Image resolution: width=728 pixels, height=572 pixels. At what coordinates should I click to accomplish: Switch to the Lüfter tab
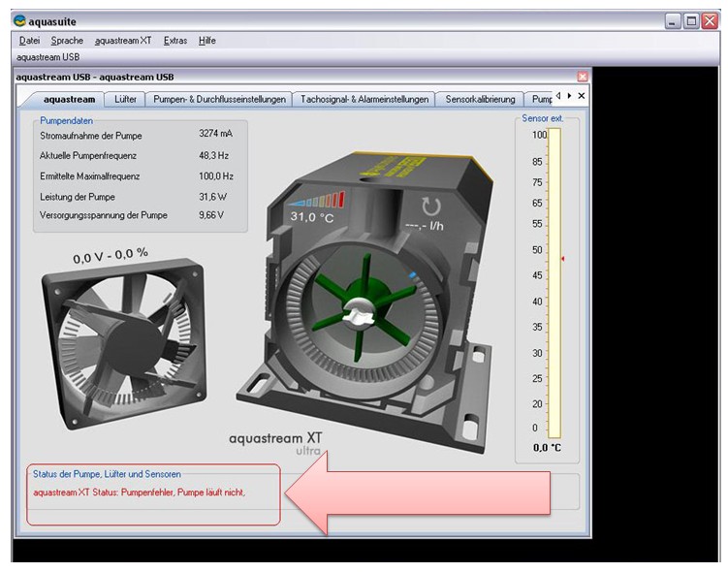(125, 99)
